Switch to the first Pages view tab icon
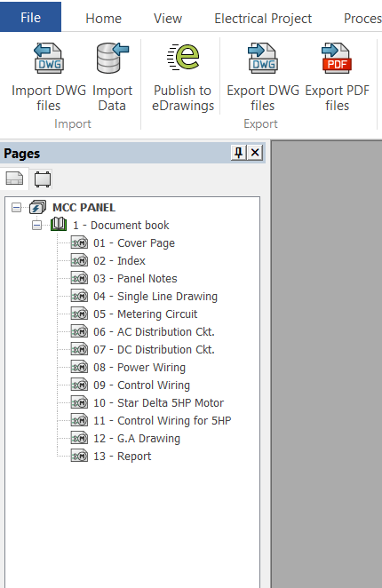The image size is (382, 588). (x=14, y=179)
